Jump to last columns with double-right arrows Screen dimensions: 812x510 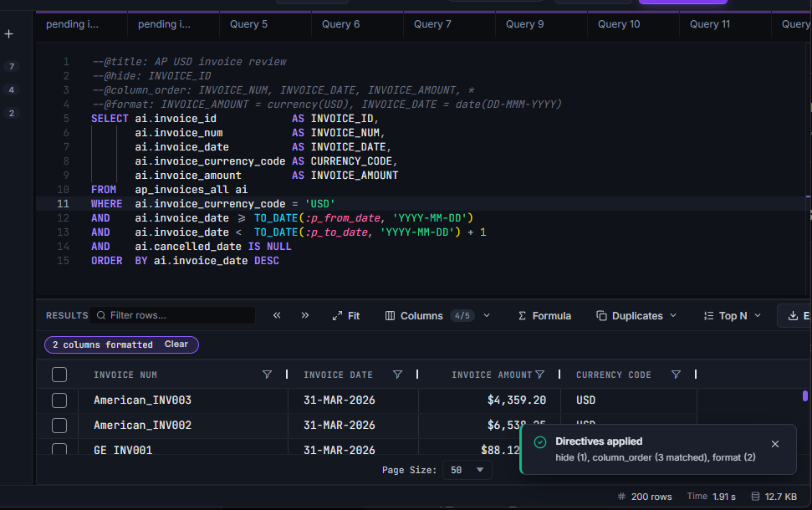[305, 315]
